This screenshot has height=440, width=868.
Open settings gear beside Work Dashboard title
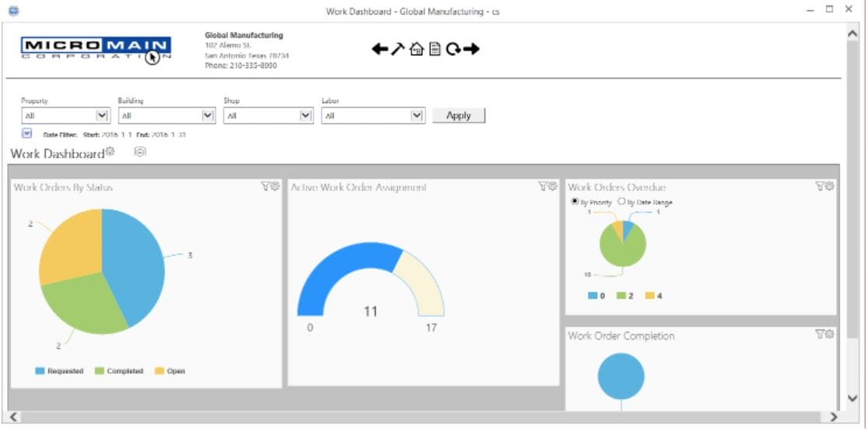pyautogui.click(x=110, y=152)
